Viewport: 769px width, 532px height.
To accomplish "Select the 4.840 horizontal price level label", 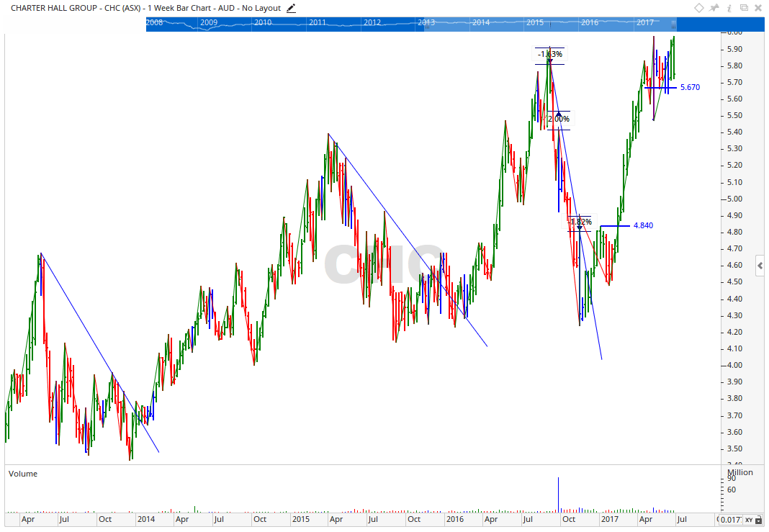I will point(644,225).
